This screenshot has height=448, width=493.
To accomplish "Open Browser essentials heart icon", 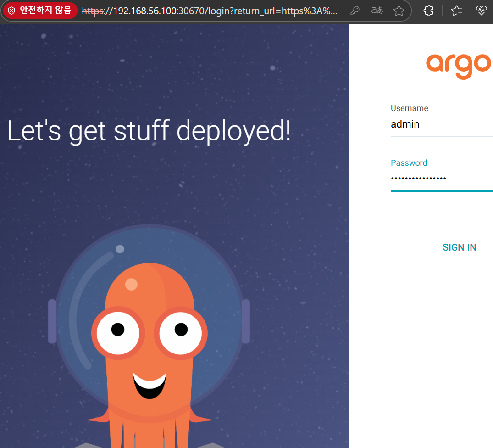I will coord(481,11).
